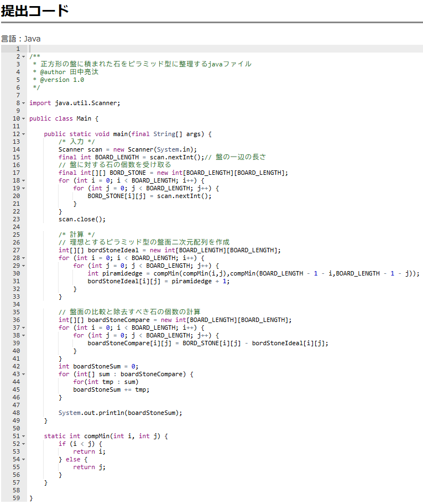Collapse the for-each loop at line 43

24,374
